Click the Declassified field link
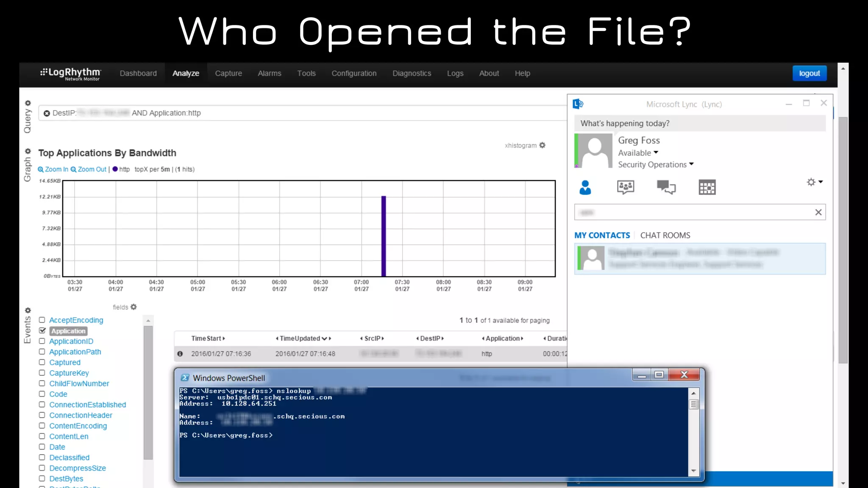Viewport: 868px width, 488px height. click(70, 457)
